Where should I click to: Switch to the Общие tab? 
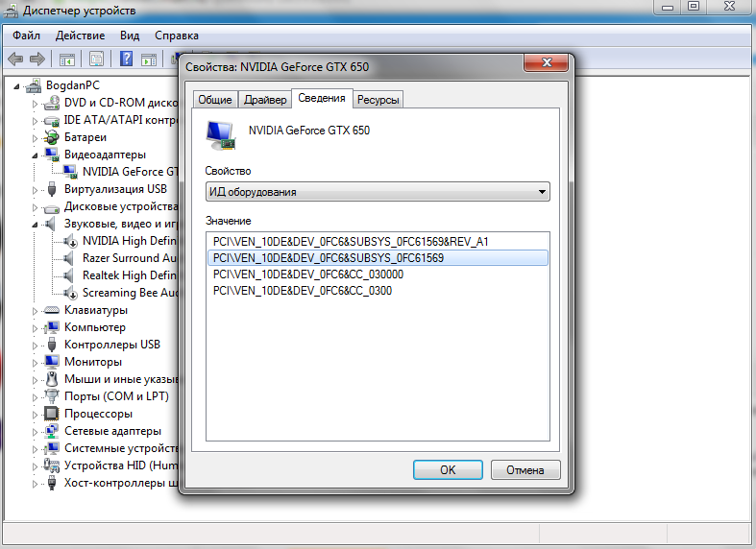[x=215, y=100]
